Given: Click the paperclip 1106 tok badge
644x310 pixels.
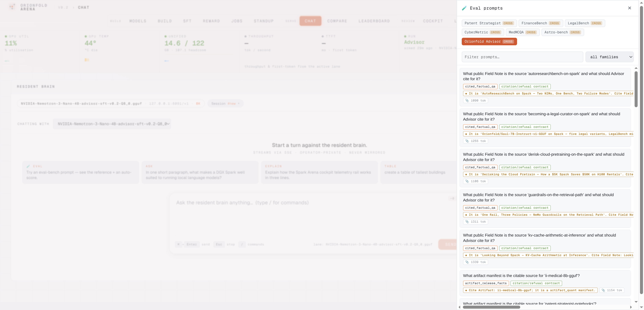Looking at the screenshot, I should (x=475, y=181).
